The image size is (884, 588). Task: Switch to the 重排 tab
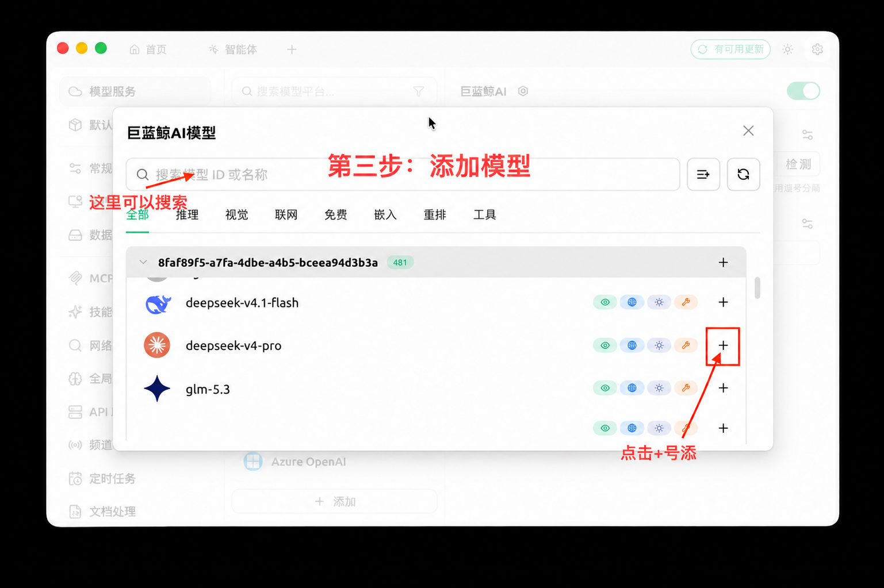pyautogui.click(x=434, y=215)
